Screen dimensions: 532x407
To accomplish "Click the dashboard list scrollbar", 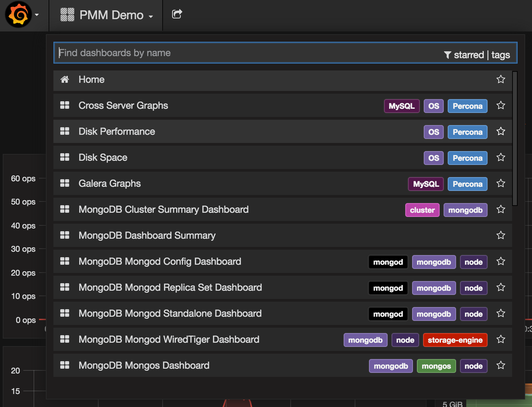I will point(515,137).
